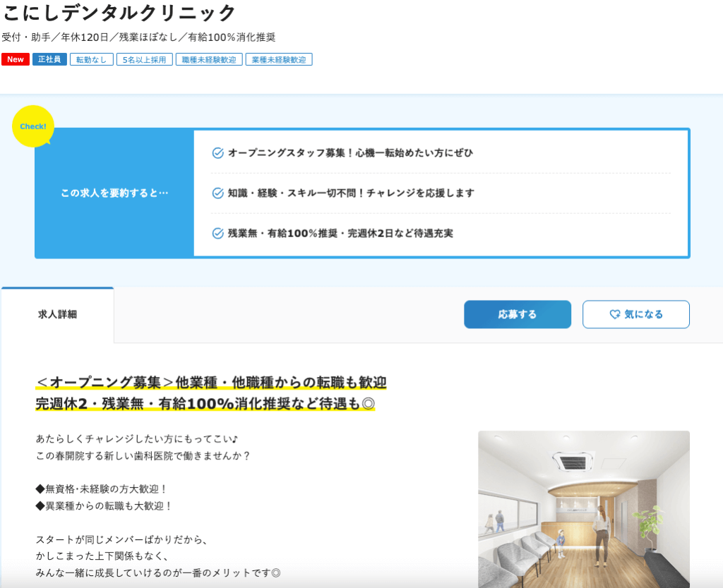
Task: Click the あたらしくチャレンジしたい方 text line
Action: click(137, 438)
